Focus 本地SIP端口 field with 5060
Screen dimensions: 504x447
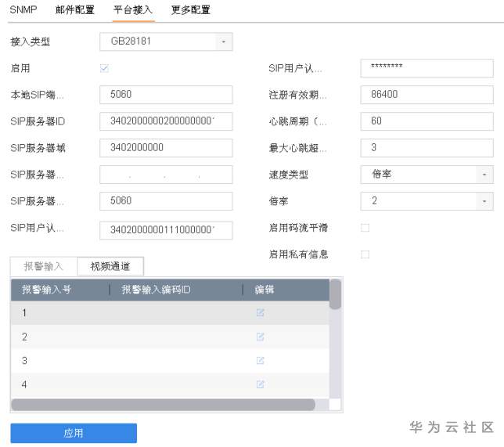pos(166,95)
